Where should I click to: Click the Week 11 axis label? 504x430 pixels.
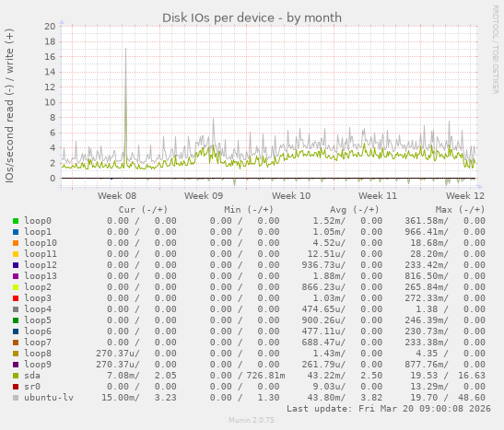pos(378,196)
